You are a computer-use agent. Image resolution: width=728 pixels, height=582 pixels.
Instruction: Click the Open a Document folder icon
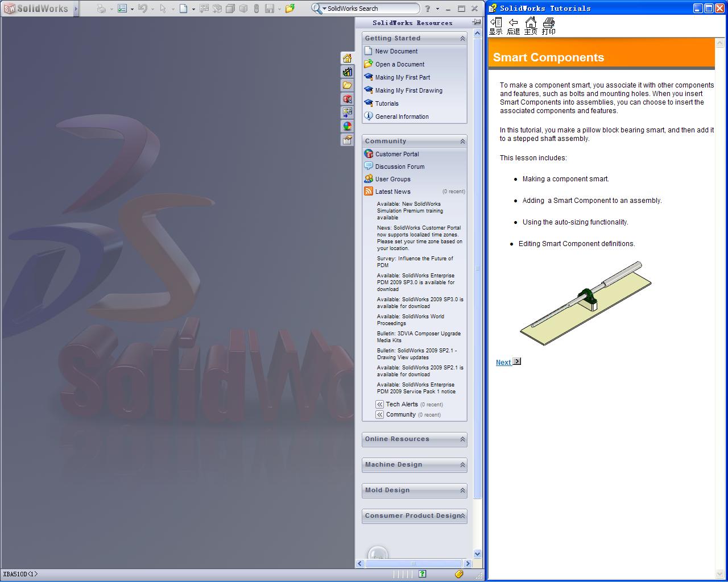tap(369, 64)
